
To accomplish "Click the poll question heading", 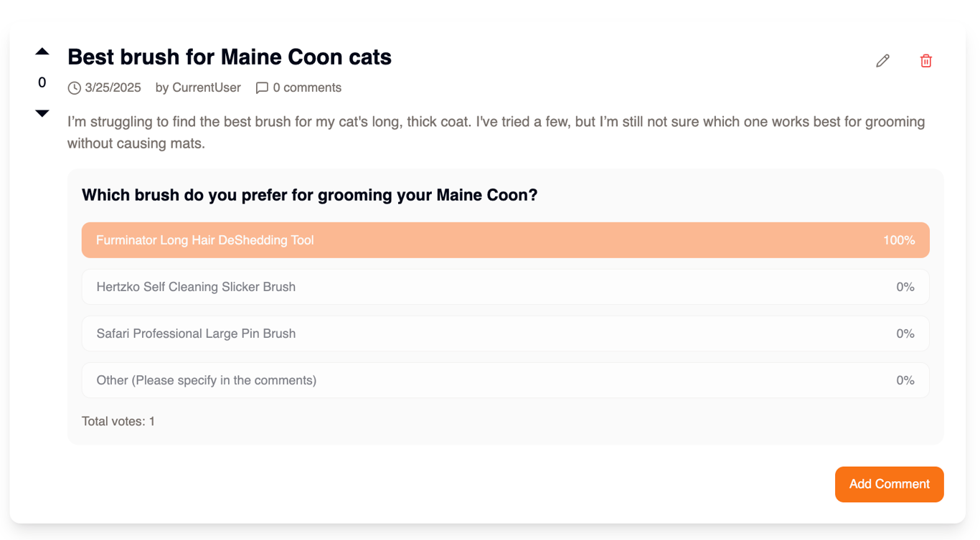I will [x=310, y=194].
